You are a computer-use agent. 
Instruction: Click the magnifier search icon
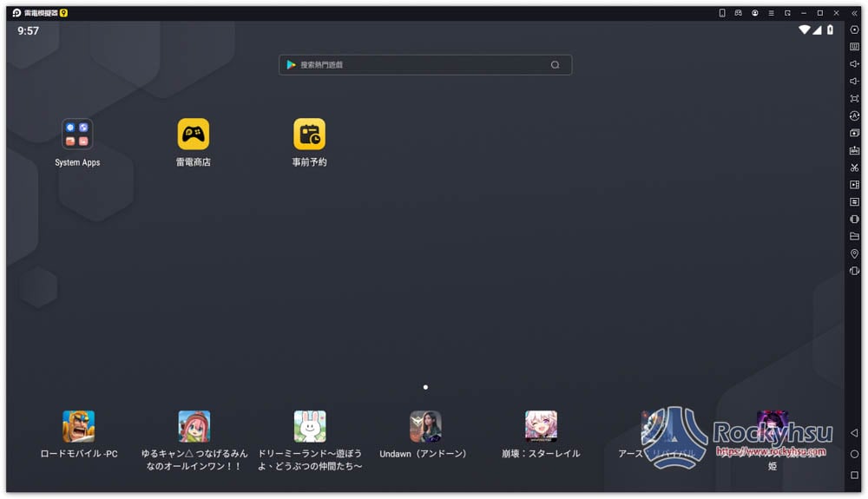coord(555,65)
